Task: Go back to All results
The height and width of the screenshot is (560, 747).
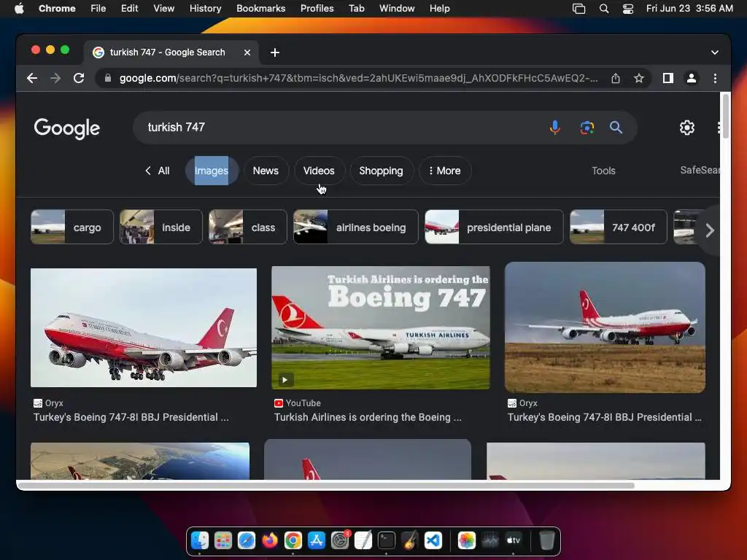Action: 158,171
